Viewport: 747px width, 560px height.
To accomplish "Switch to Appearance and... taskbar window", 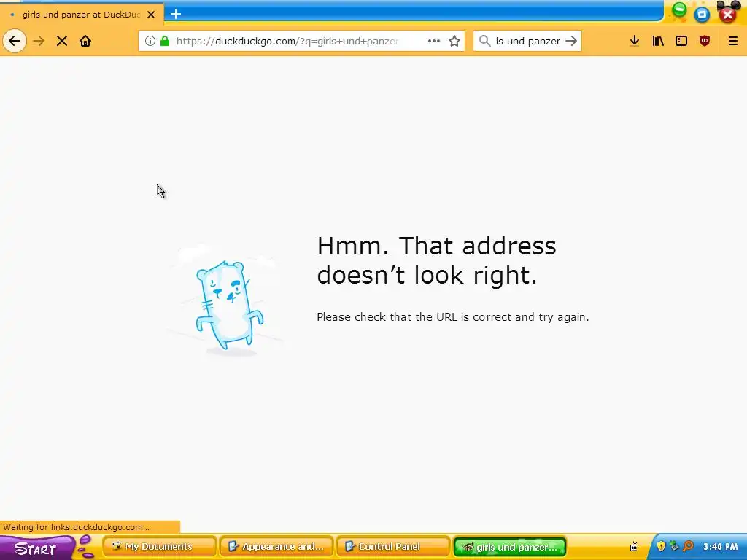I will 276,547.
